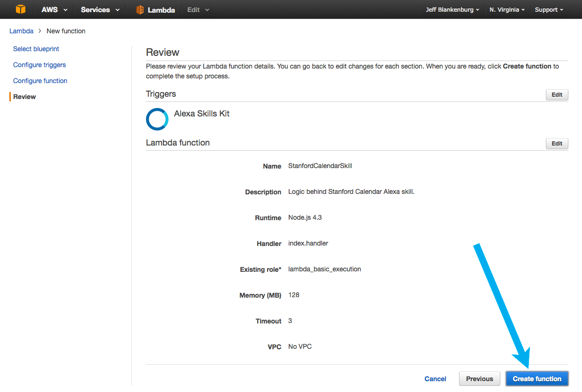Click the Create function button
Screen dimensions: 582x392
(537, 379)
